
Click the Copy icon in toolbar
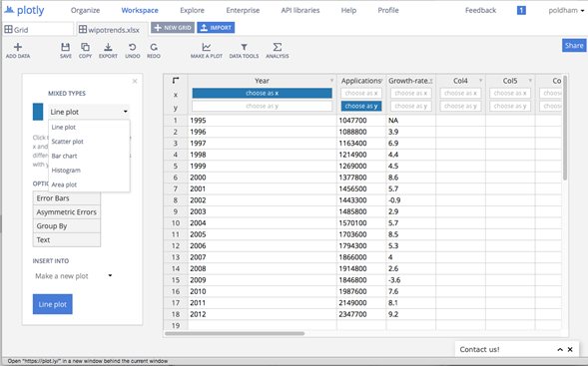pyautogui.click(x=85, y=47)
